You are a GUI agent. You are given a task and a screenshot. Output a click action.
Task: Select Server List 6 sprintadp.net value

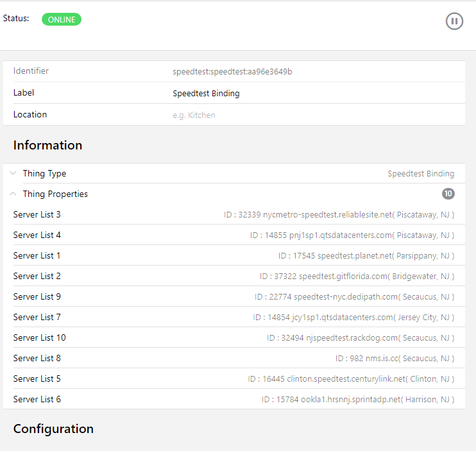coord(357,399)
